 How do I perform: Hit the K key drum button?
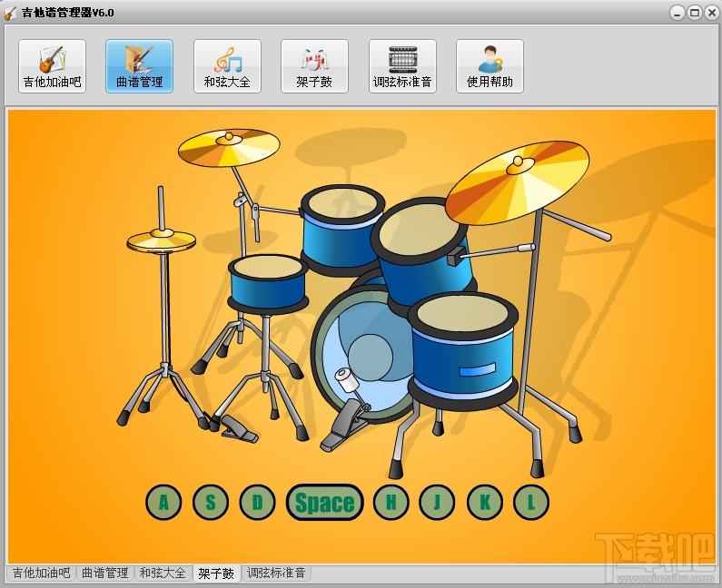485,502
